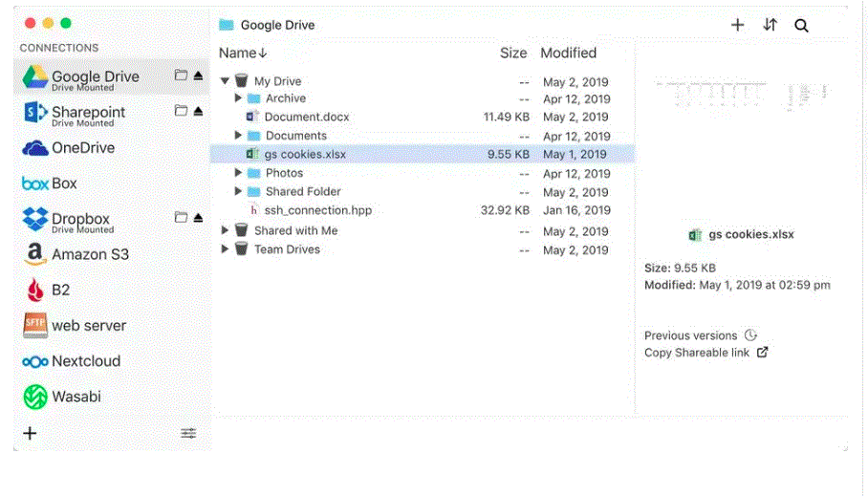Open Dropbox mounted folder in Finder
Screen dimensions: 868x496
click(x=181, y=217)
